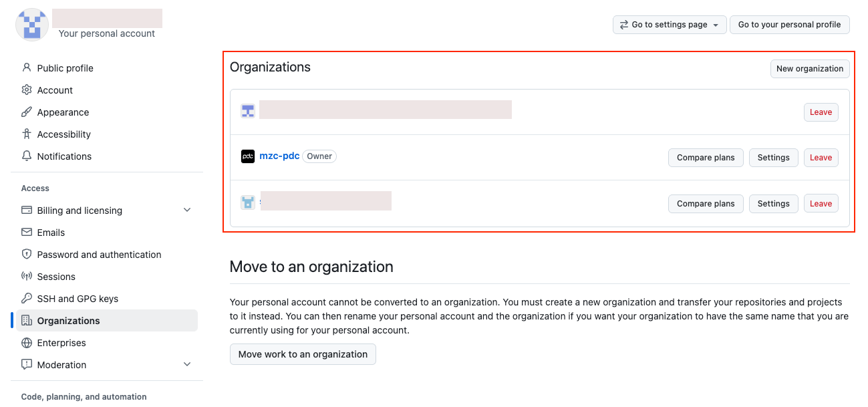Click the Public profile person icon

27,68
